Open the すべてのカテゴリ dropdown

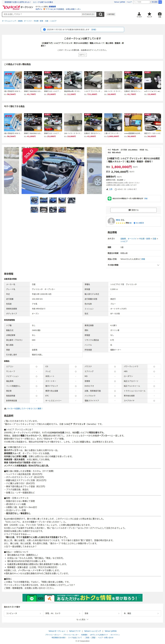(88, 14)
